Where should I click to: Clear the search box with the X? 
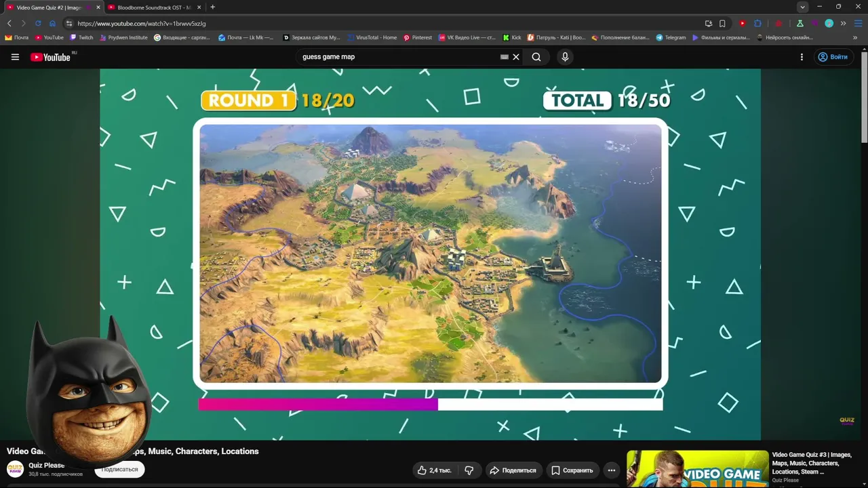[516, 57]
